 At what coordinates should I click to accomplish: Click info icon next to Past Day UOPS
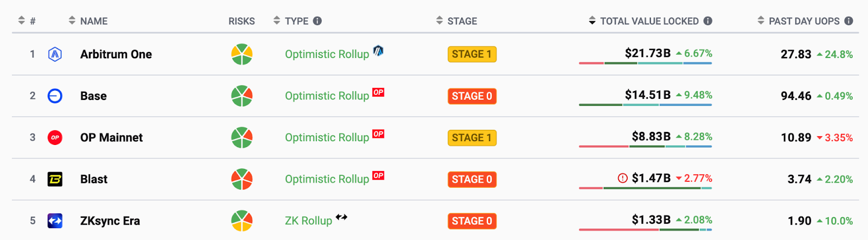849,21
